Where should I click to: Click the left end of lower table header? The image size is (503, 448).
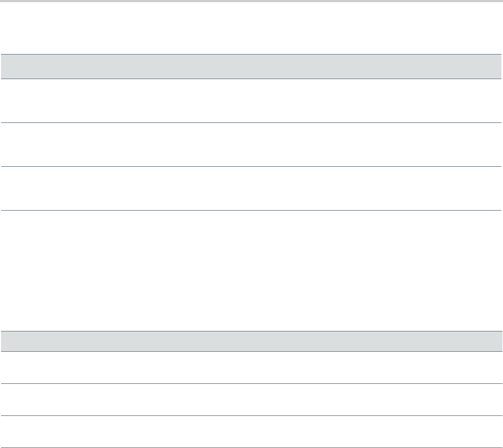(x=11, y=341)
